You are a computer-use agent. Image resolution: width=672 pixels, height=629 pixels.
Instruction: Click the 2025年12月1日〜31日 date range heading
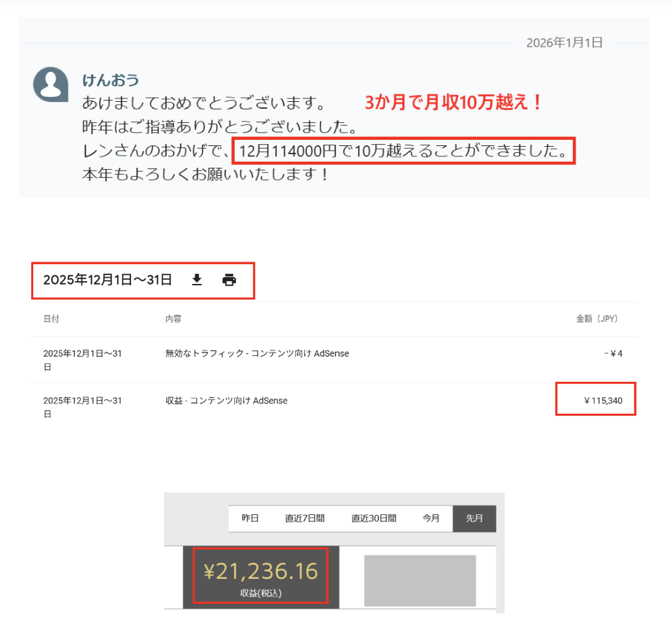point(107,280)
